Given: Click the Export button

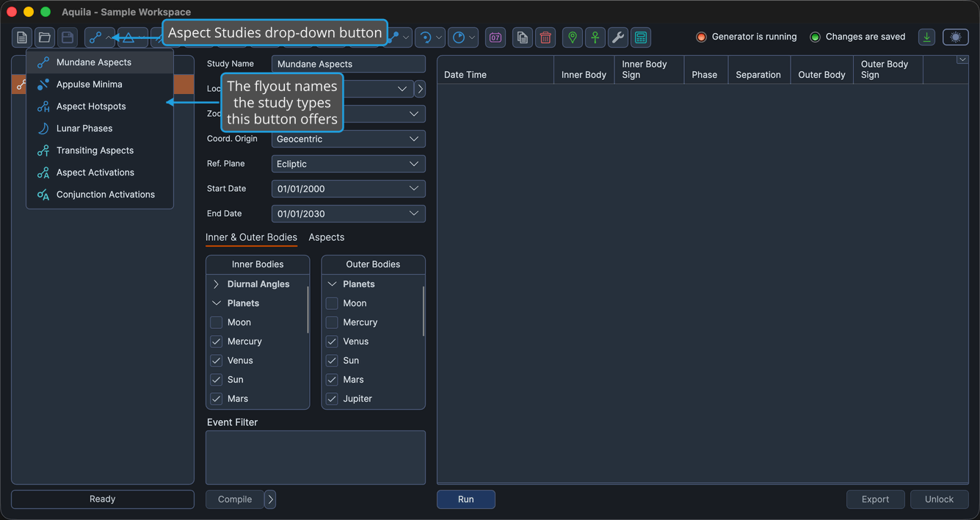Looking at the screenshot, I should (x=876, y=499).
